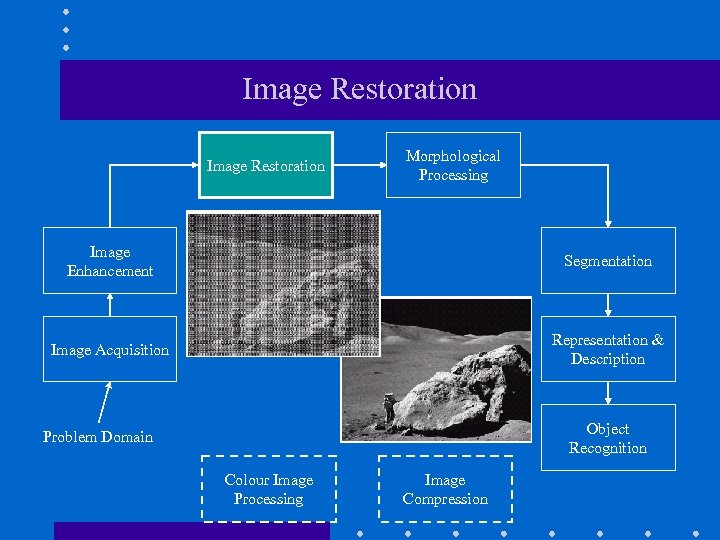This screenshot has height=540, width=720.
Task: Select the noisy degraded moon rock image
Action: (283, 283)
